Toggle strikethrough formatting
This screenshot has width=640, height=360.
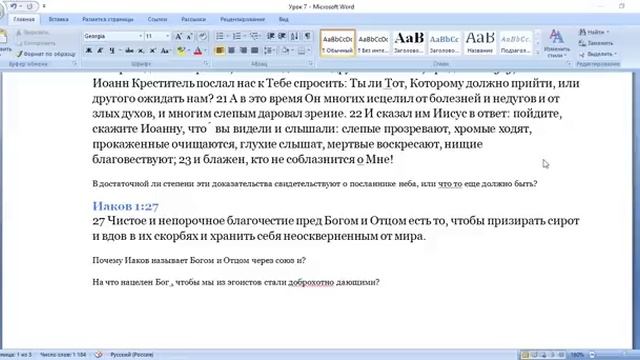tap(129, 51)
